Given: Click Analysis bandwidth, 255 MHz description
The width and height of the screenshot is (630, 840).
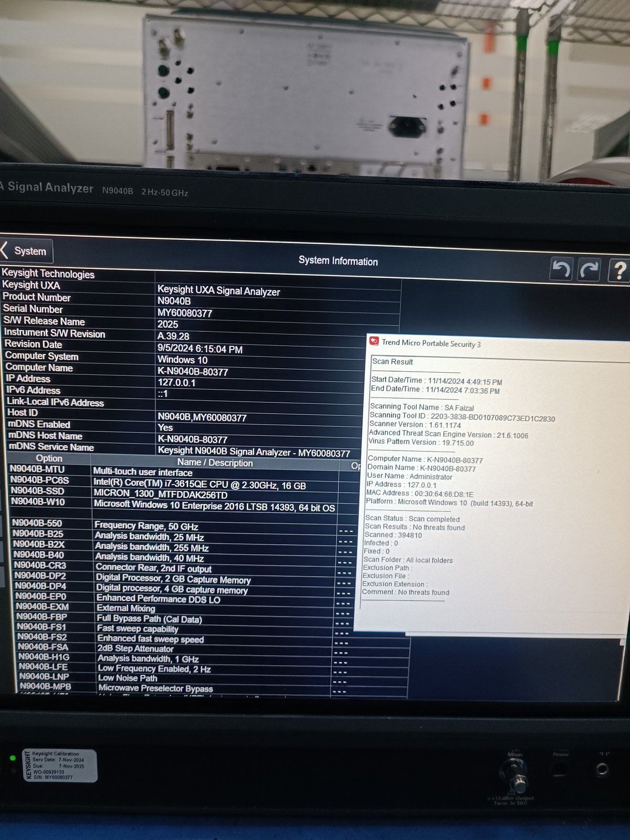Looking at the screenshot, I should point(152,547).
